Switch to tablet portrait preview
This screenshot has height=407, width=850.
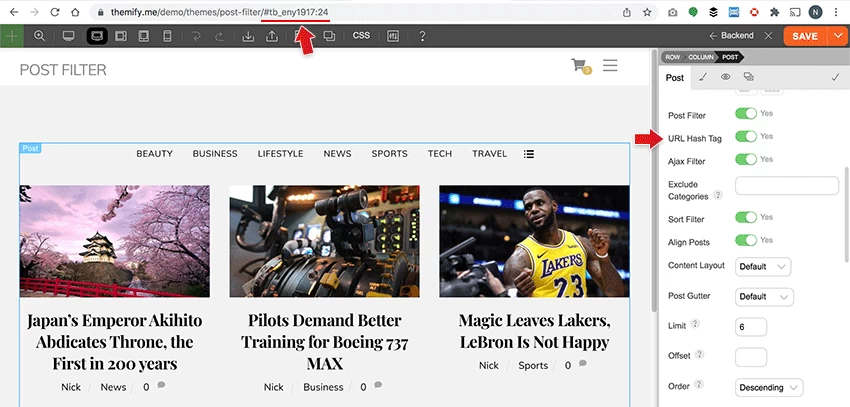[144, 36]
